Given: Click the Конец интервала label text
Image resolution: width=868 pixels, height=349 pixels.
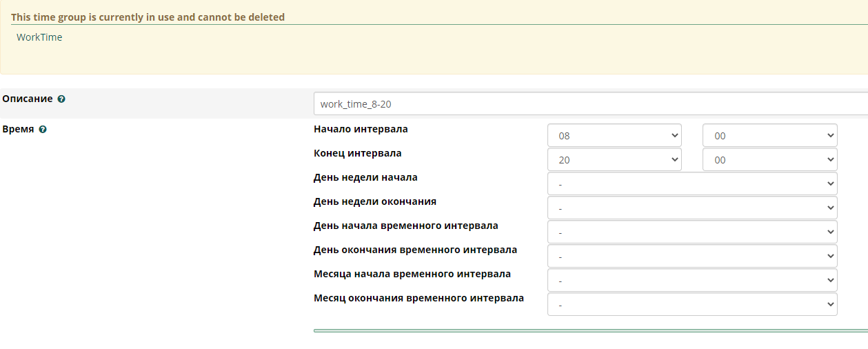Looking at the screenshot, I should click(357, 153).
